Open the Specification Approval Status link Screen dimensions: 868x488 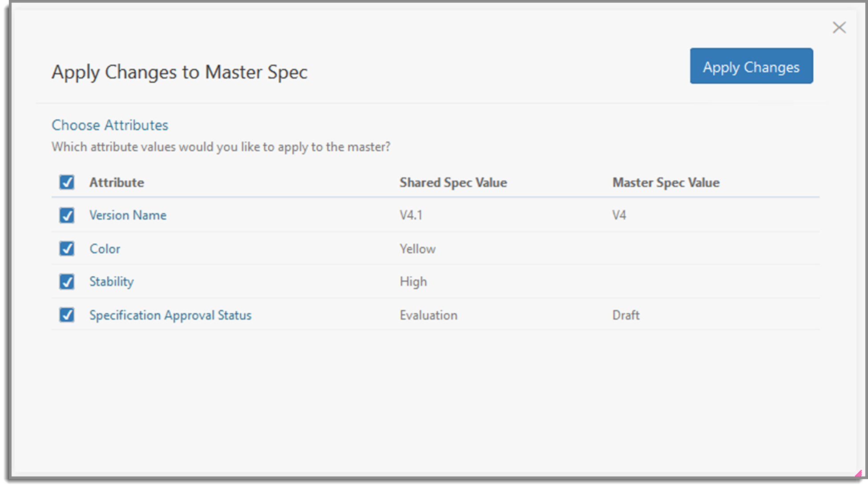pos(170,315)
